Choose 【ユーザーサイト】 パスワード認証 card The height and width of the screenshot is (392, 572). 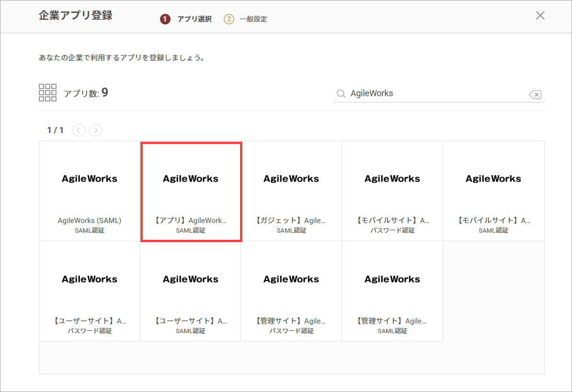tap(90, 291)
